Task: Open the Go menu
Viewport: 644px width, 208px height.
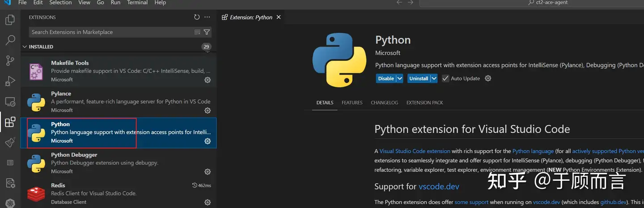Action: 101,3
